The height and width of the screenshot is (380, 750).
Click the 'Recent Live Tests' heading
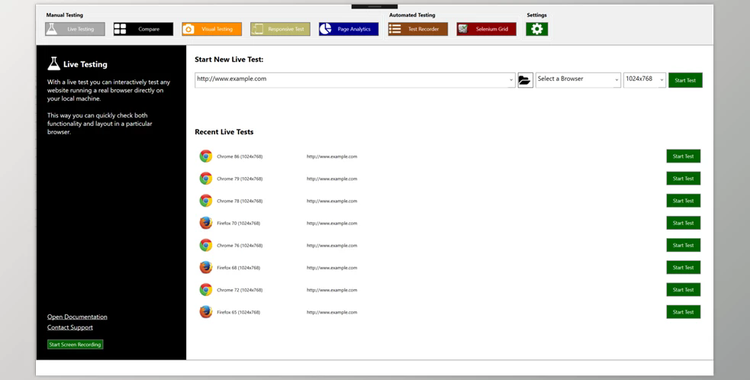point(224,132)
